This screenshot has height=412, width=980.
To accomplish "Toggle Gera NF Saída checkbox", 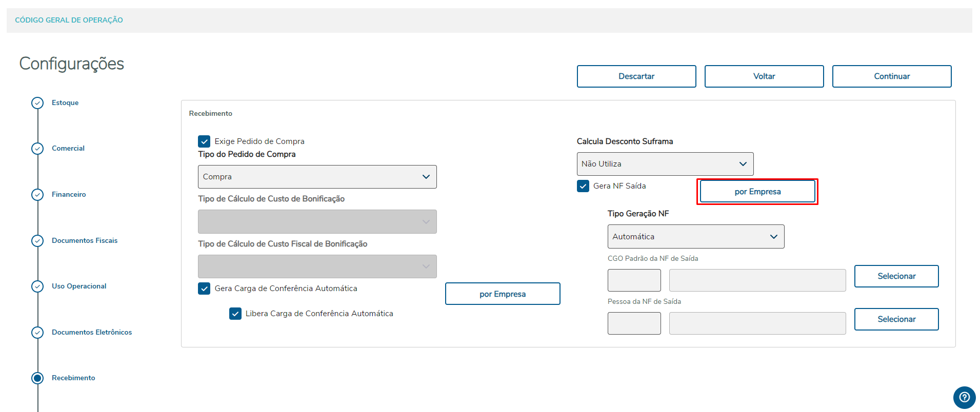I will click(583, 186).
